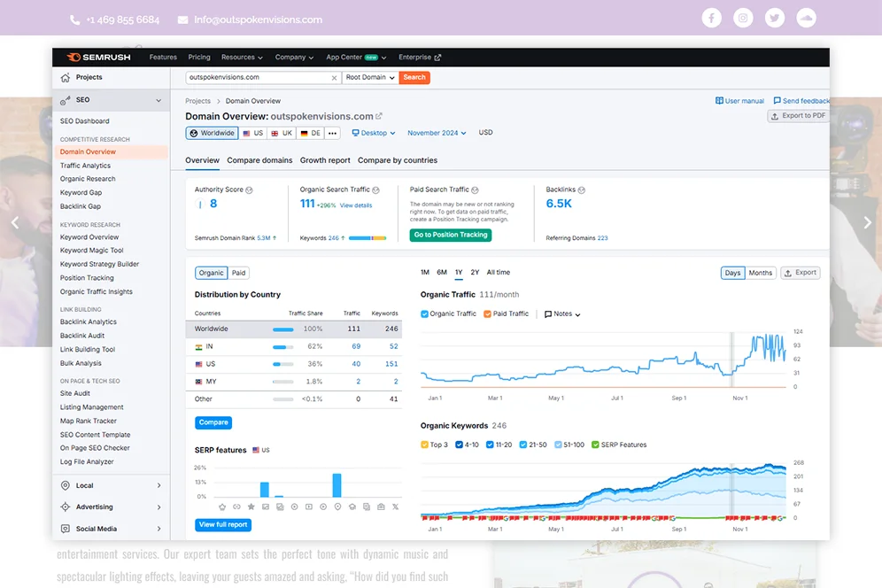The width and height of the screenshot is (882, 588).
Task: Open the Pricing menu item
Action: pyautogui.click(x=198, y=58)
